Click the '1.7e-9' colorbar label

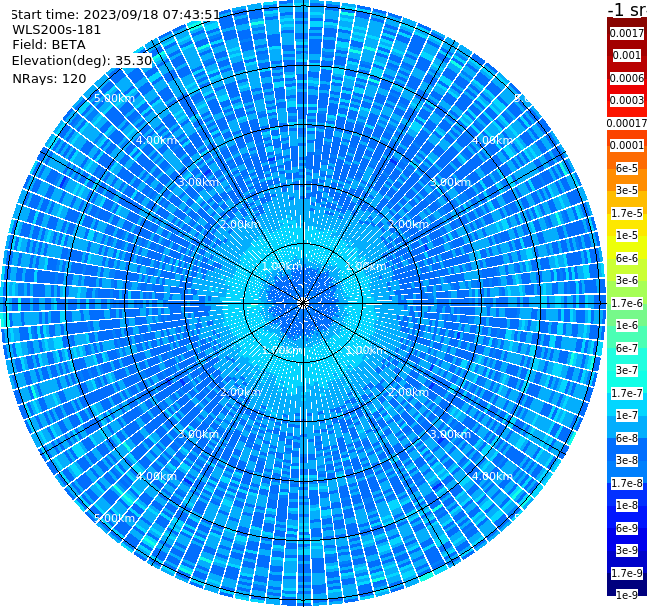627,573
